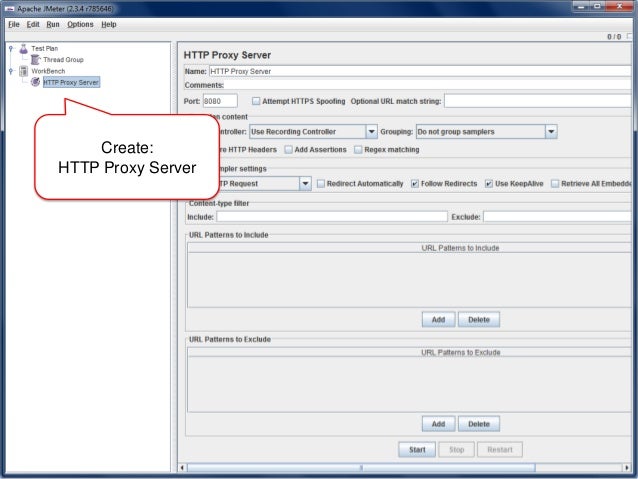Click the Name input field

[x=420, y=71]
